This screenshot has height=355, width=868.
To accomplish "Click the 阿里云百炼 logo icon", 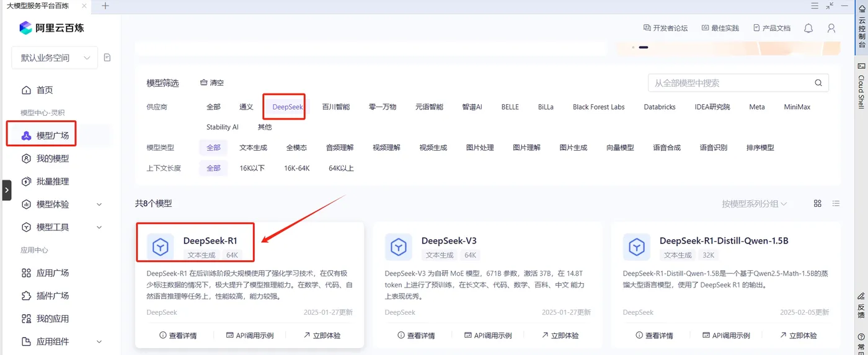I will (26, 28).
